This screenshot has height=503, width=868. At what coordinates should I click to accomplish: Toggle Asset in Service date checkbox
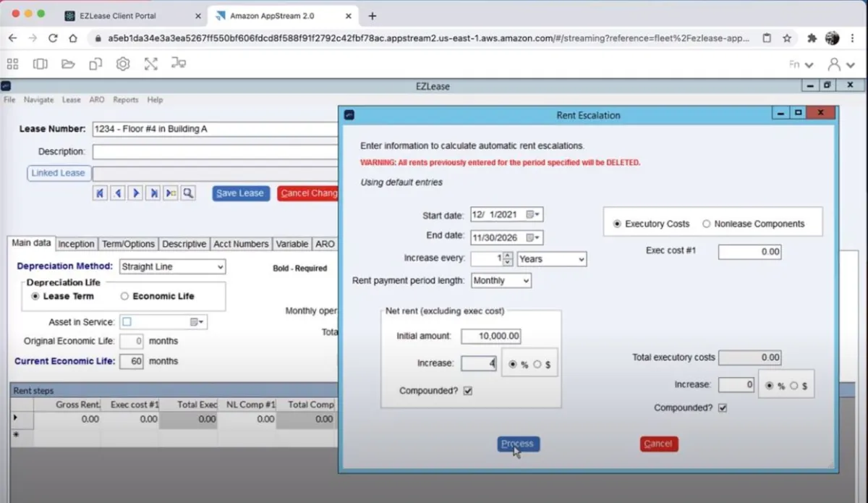pyautogui.click(x=127, y=322)
